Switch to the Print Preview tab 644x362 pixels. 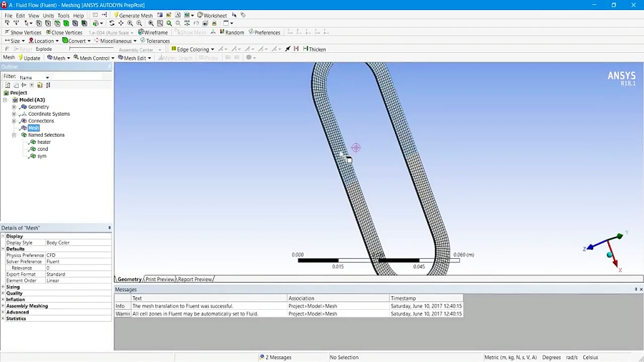(x=160, y=279)
